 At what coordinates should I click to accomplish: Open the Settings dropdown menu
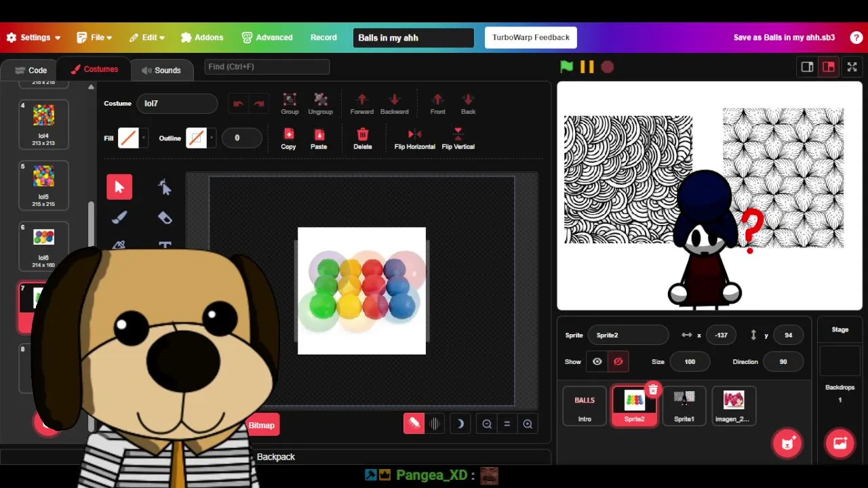pos(34,37)
